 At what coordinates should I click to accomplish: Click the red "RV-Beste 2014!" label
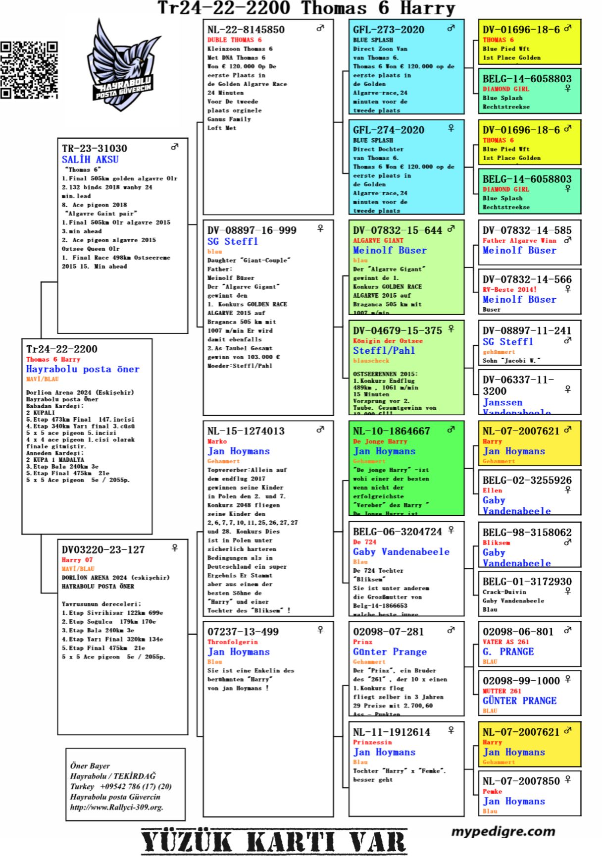pos(510,289)
